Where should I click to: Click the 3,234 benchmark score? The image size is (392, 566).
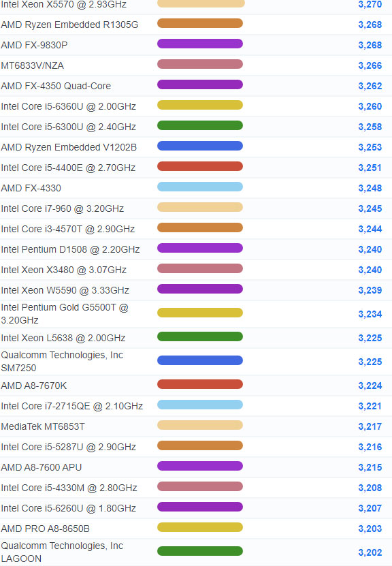coord(370,314)
